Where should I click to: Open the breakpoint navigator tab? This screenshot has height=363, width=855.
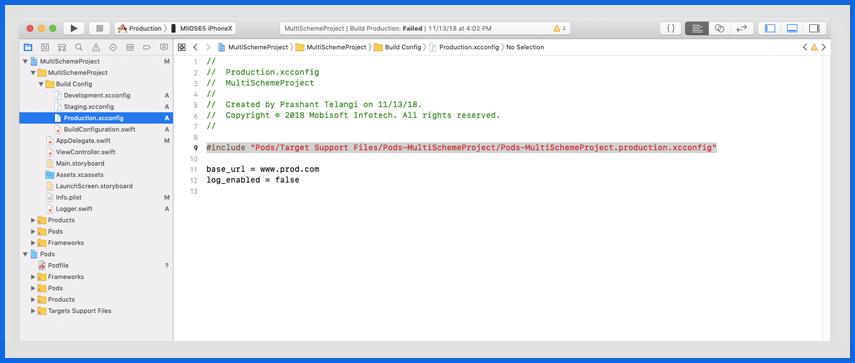(147, 47)
